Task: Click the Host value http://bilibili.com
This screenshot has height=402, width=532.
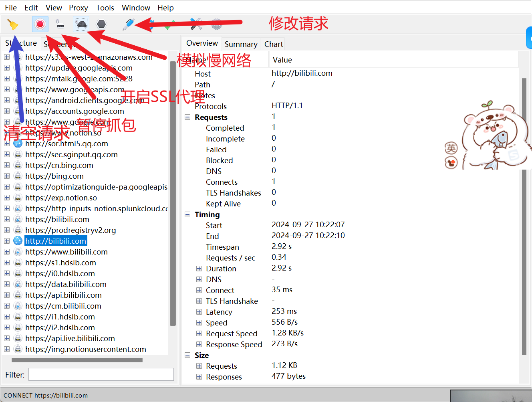Action: pos(302,73)
